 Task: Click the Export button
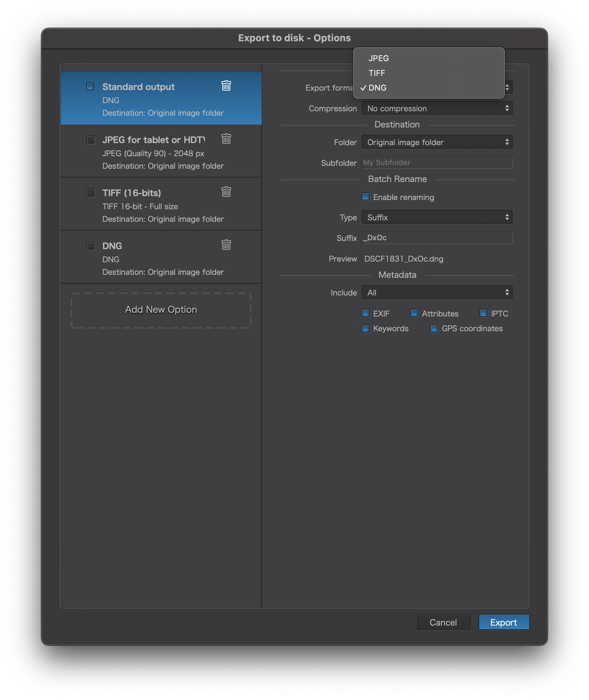[x=503, y=622]
